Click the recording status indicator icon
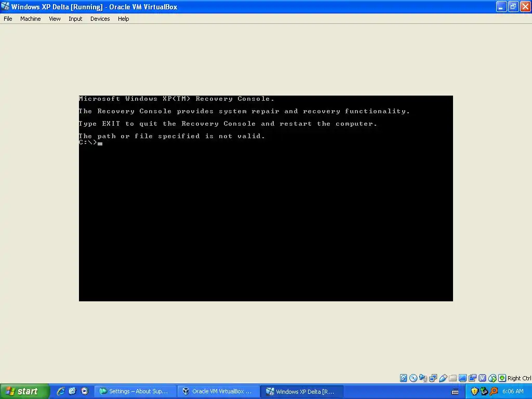 coord(472,378)
